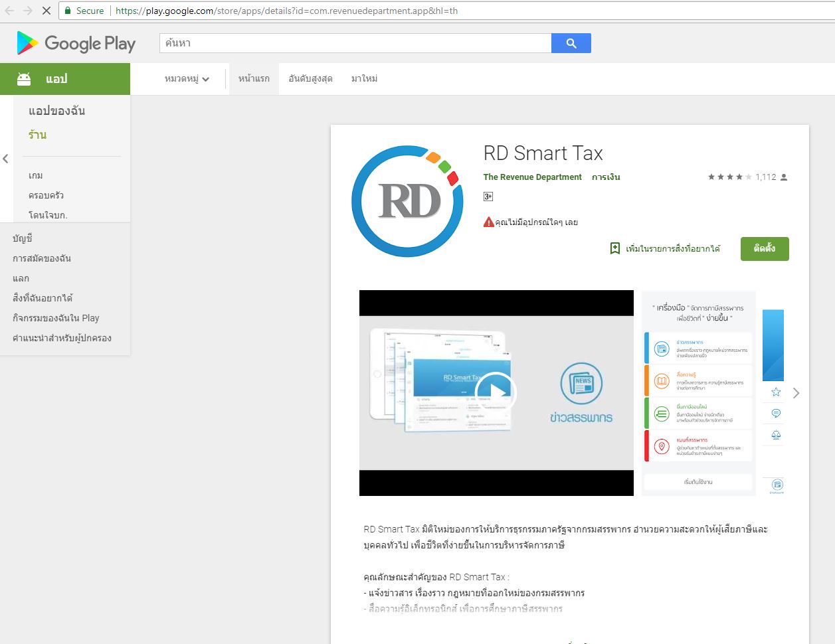Open the โดนใจบก. category
The image size is (835, 644).
tap(48, 215)
